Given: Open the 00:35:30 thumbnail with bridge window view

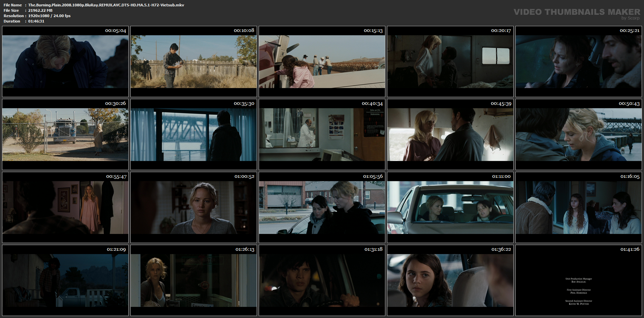Looking at the screenshot, I should pyautogui.click(x=194, y=134).
